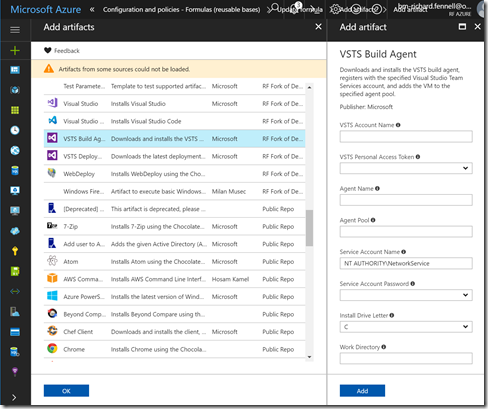
Task: Open the Feedback link with heart icon
Action: [x=62, y=51]
